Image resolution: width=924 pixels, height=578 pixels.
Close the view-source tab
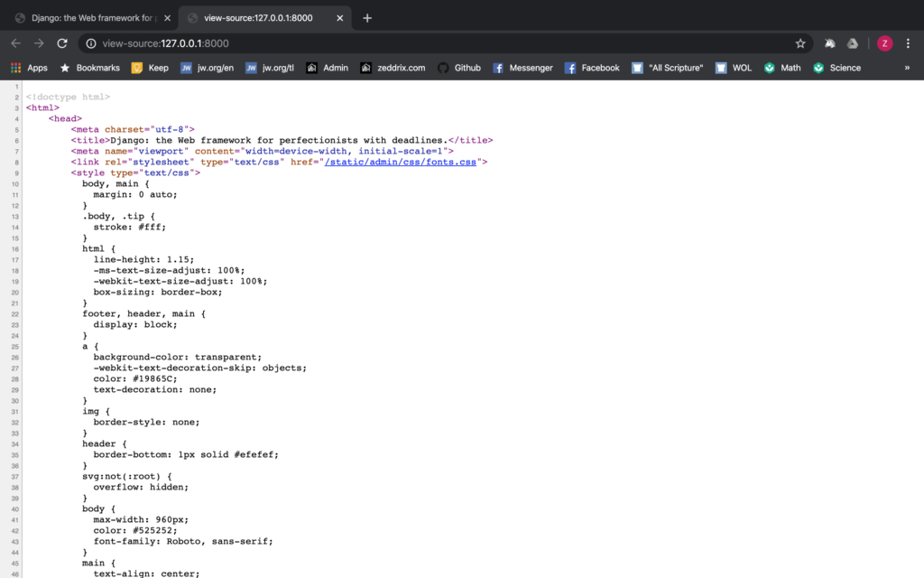(x=340, y=18)
